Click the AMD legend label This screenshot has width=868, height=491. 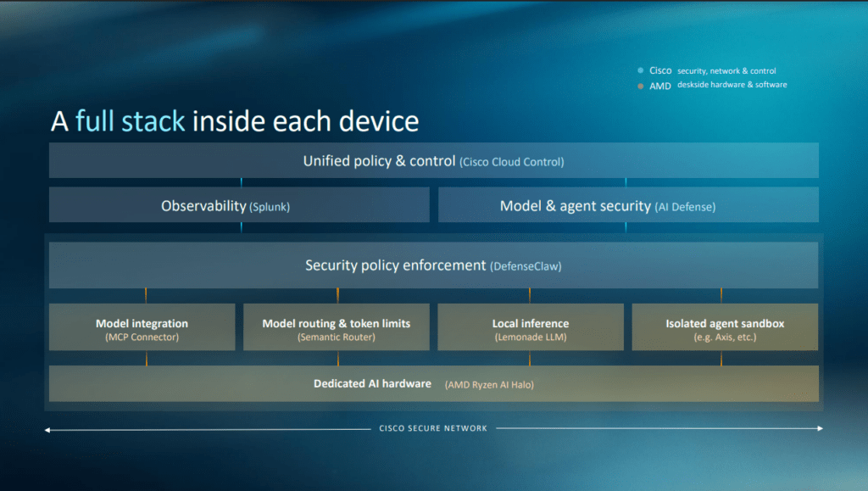click(x=659, y=86)
